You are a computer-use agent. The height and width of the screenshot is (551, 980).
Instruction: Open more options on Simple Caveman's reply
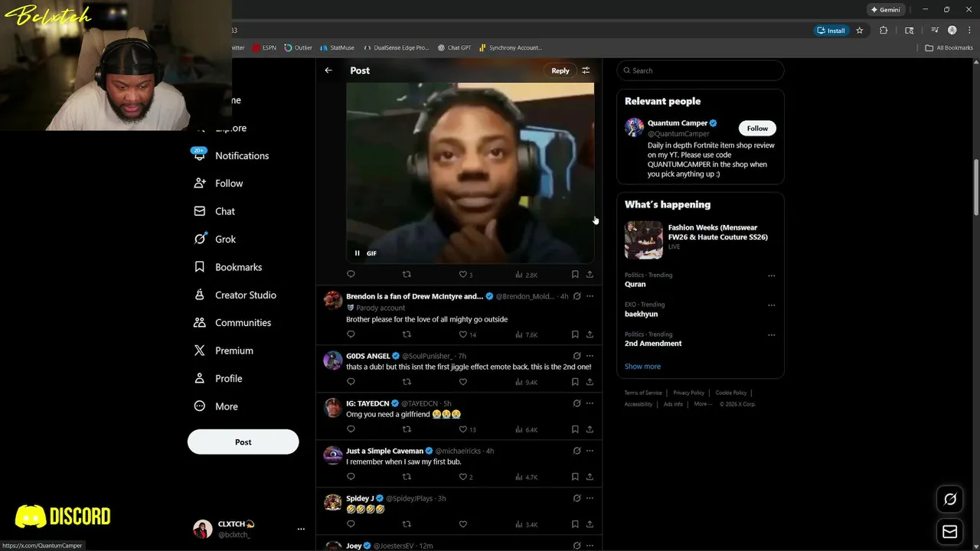point(590,451)
